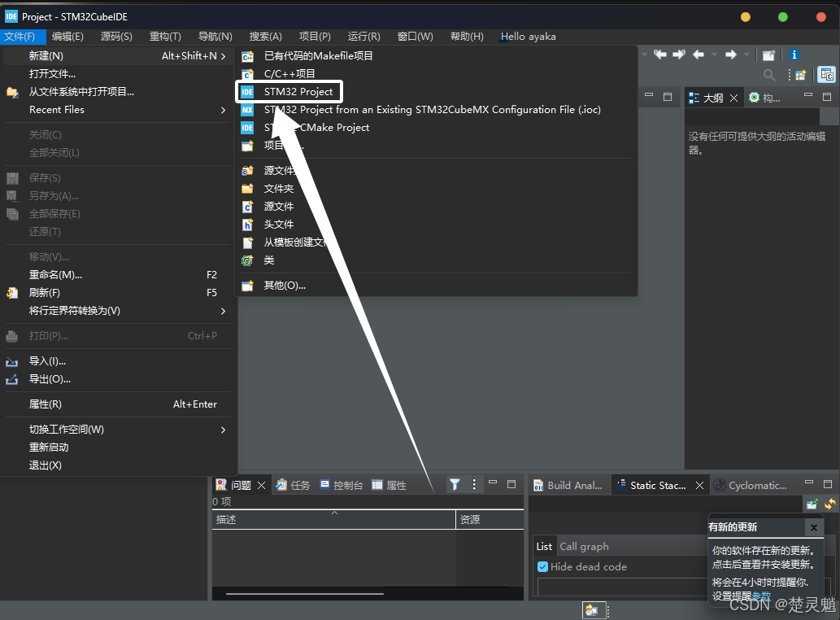Open the Problems view three-dot menu

474,485
